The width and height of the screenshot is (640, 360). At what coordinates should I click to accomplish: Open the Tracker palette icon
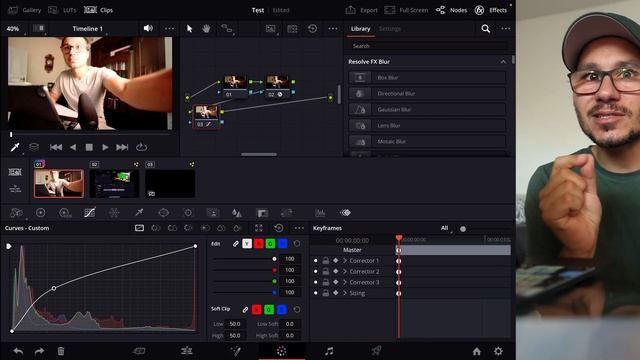[x=188, y=213]
